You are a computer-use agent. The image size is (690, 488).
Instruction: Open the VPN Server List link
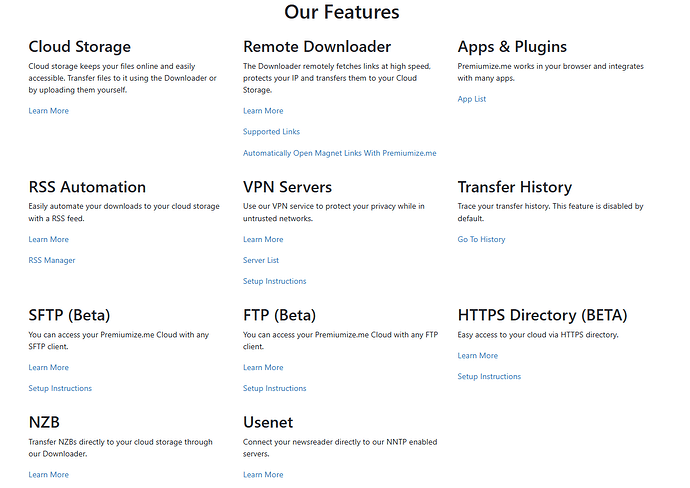click(261, 261)
